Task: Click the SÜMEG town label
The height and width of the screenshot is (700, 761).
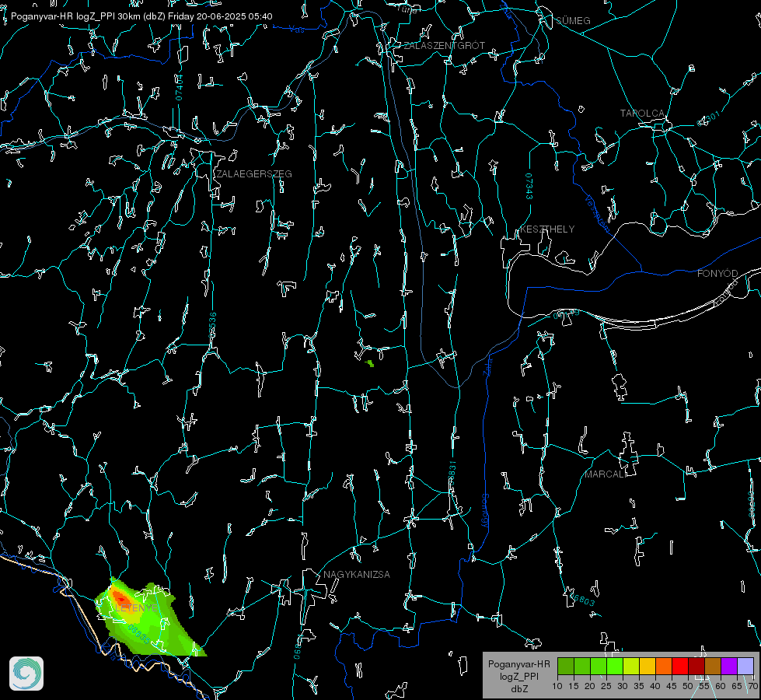Action: [573, 21]
